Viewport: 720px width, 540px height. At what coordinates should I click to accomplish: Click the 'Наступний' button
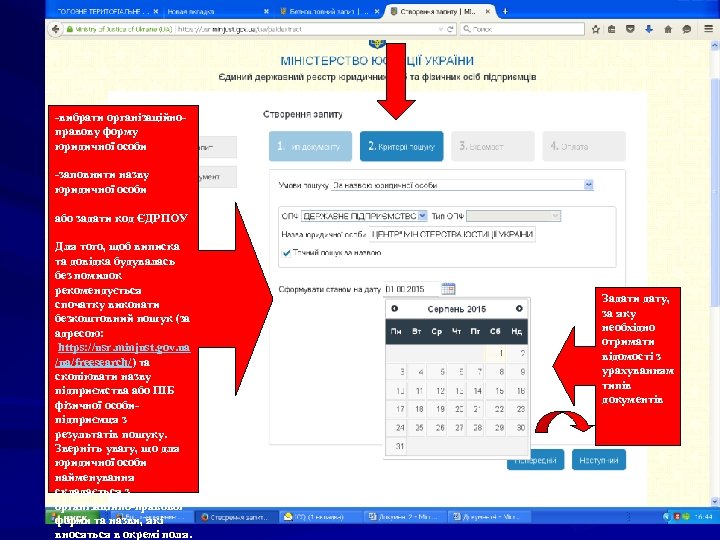599,460
